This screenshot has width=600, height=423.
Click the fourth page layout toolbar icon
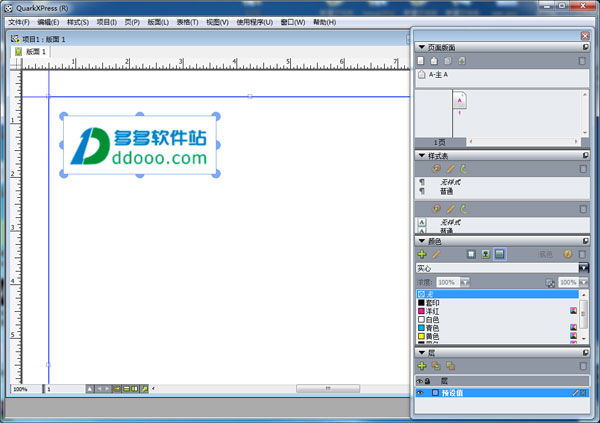pyautogui.click(x=462, y=61)
